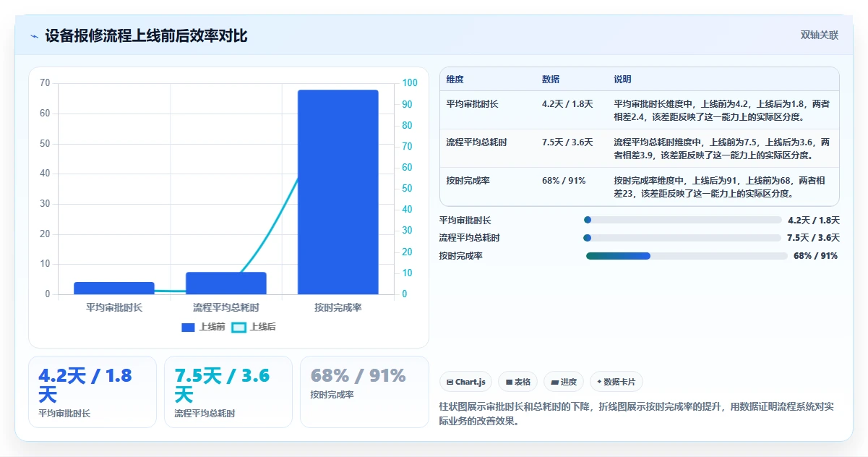This screenshot has height=457, width=868.
Task: Click 7.5天 / 3.6天 beside the progress bar
Action: click(814, 237)
